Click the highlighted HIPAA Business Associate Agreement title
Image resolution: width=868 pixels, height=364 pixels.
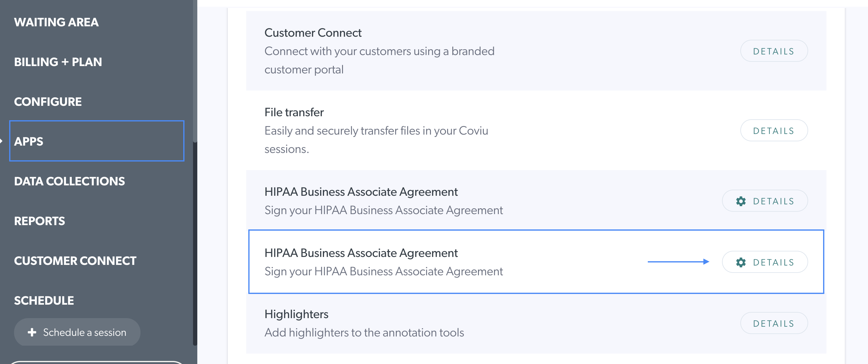pyautogui.click(x=361, y=253)
